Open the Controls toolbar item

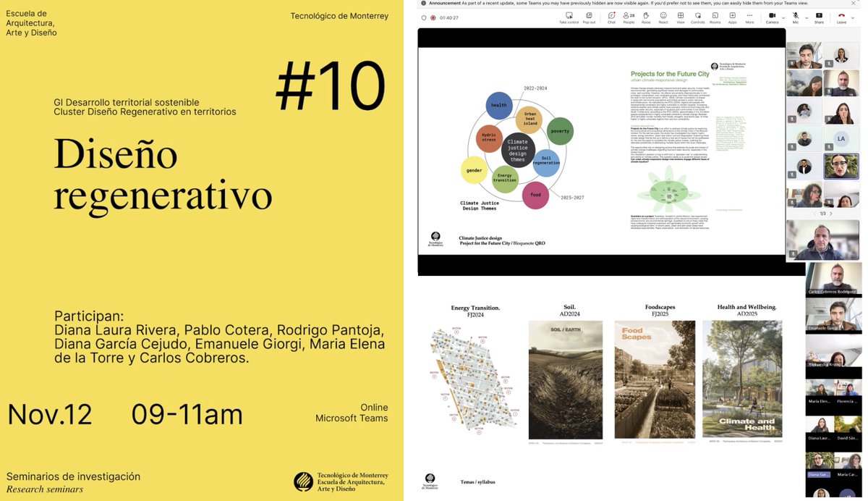697,16
